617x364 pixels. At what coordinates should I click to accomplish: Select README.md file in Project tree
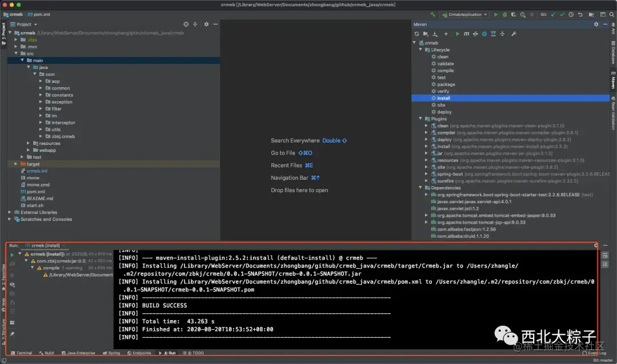pos(39,199)
